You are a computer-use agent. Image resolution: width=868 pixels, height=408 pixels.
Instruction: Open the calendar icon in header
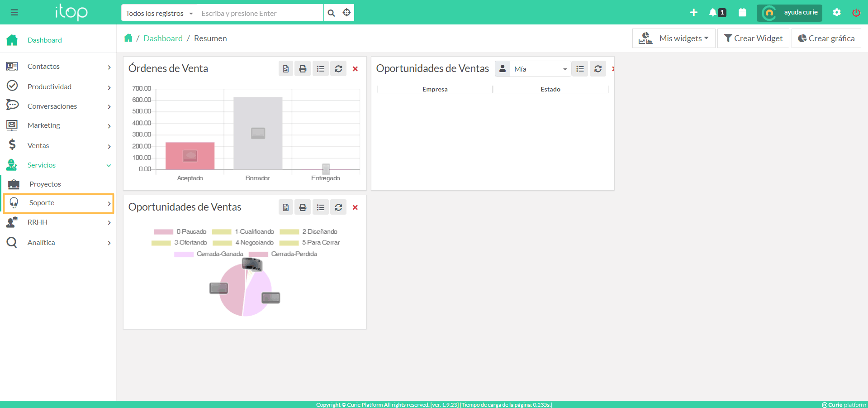[x=742, y=13]
